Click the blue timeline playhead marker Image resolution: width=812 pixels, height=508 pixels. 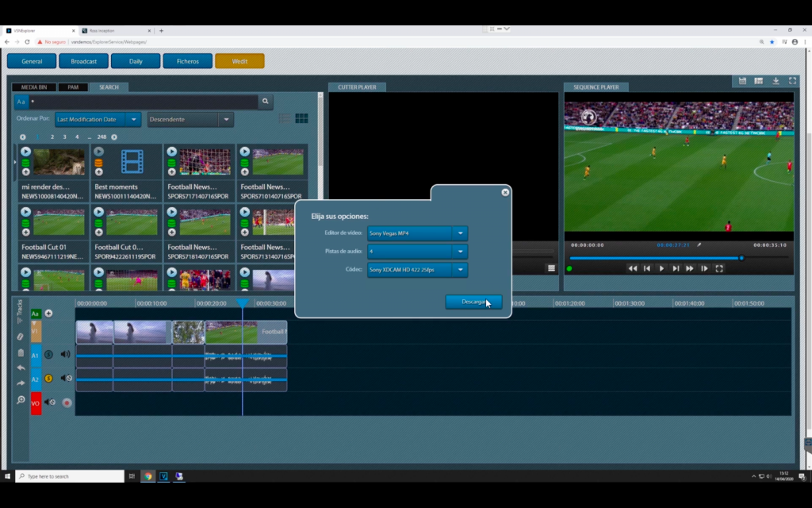[x=243, y=302]
